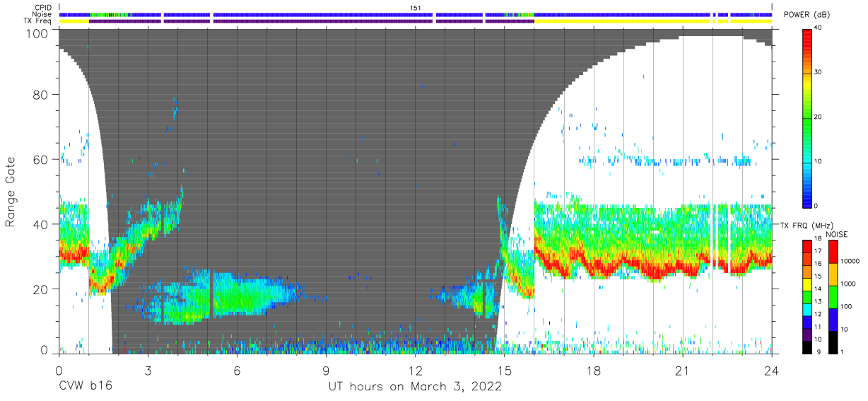The height and width of the screenshot is (401, 868).
Task: Click the 20 label on POWER colorbar
Action: tap(819, 117)
